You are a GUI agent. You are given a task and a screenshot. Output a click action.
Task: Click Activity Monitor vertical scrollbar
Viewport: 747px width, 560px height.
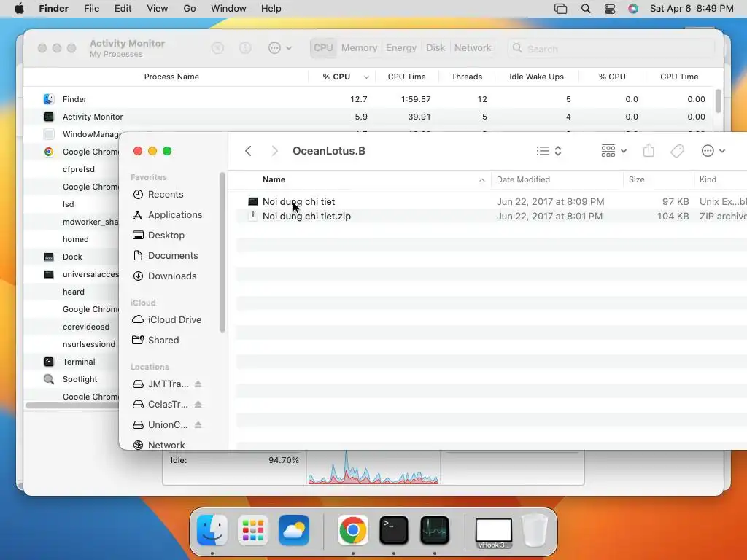[719, 101]
